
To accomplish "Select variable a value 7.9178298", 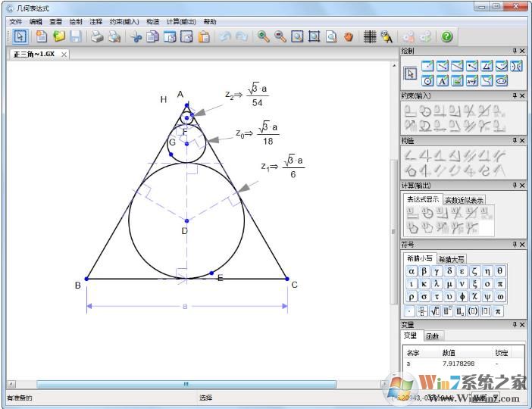I will click(458, 364).
